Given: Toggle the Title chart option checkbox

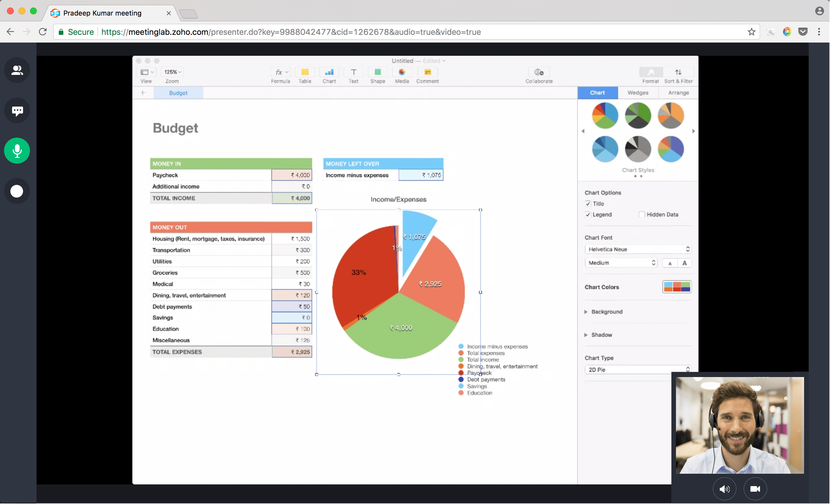Looking at the screenshot, I should [x=588, y=203].
